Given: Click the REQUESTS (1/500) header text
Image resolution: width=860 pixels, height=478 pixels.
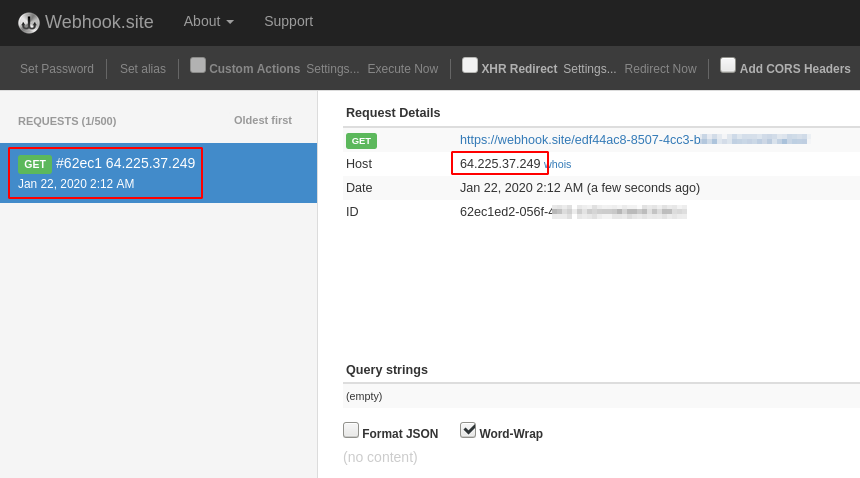Looking at the screenshot, I should click(67, 121).
